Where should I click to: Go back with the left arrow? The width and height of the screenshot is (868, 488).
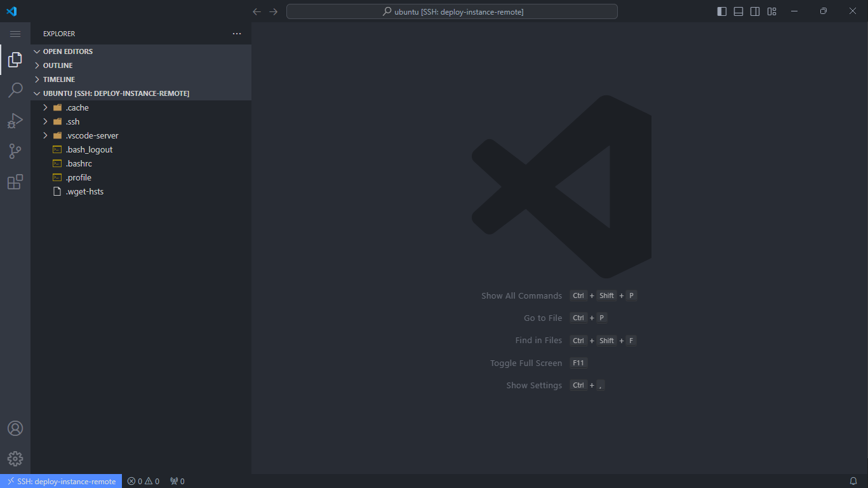[x=257, y=11]
